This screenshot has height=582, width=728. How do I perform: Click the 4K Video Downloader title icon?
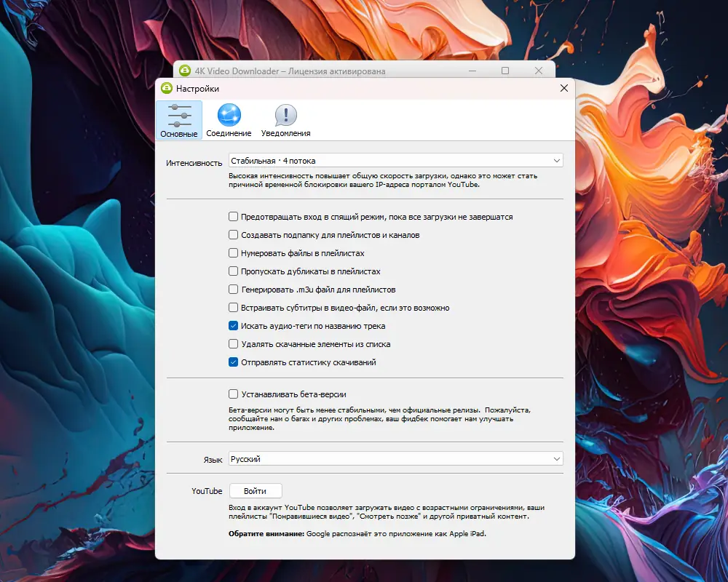(x=185, y=71)
